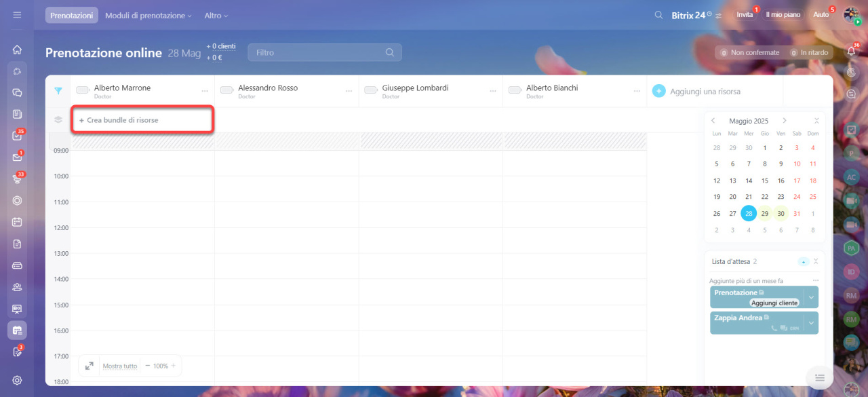
Task: Open the hexagon icon in left sidebar
Action: pos(17,201)
